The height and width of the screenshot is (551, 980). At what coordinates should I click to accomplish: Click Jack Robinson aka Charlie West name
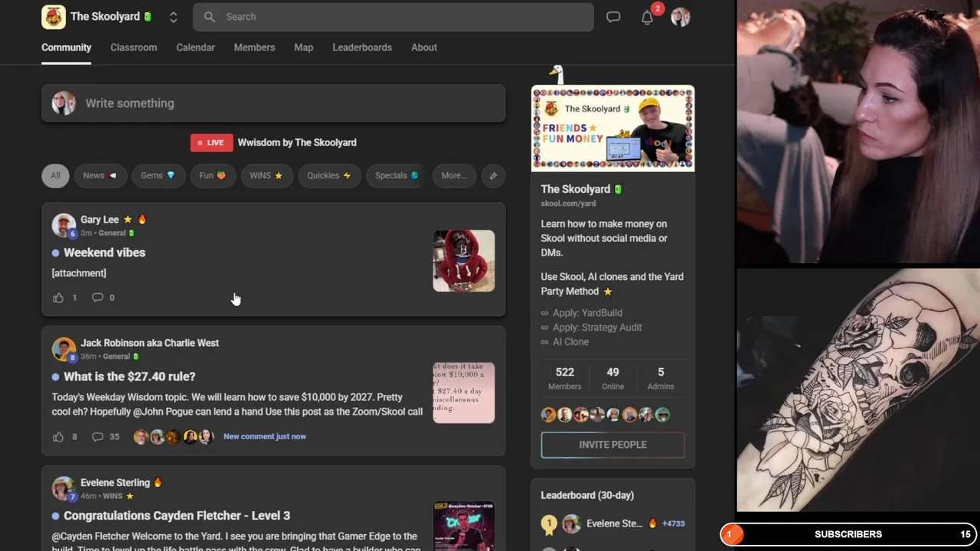(x=150, y=343)
